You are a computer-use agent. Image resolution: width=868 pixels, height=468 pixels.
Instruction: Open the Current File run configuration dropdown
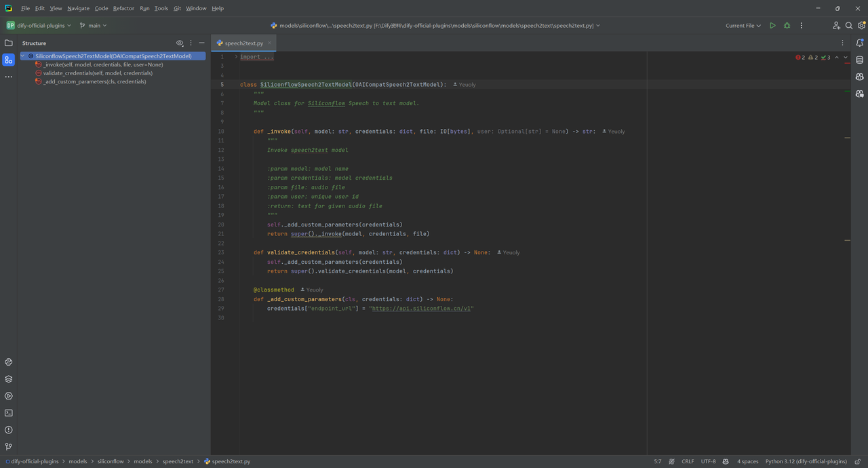pos(743,26)
